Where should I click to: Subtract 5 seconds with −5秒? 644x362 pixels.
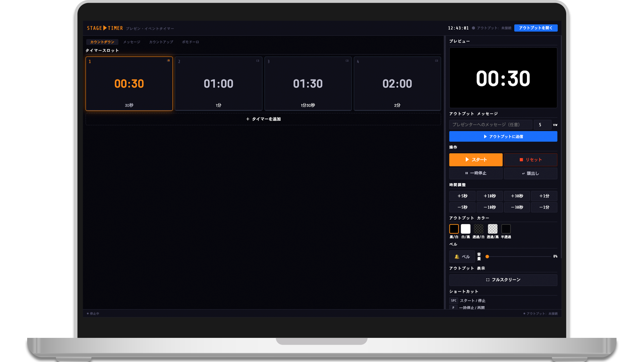462,207
